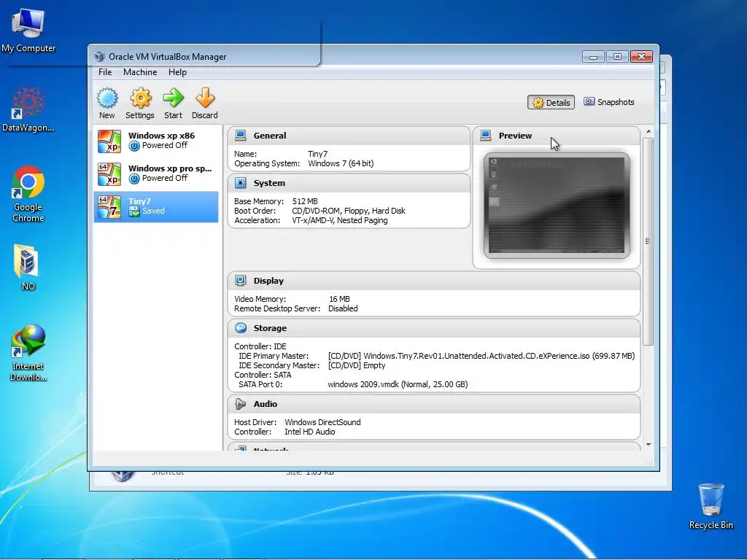
Task: Switch to the Snapshots view
Action: click(609, 102)
